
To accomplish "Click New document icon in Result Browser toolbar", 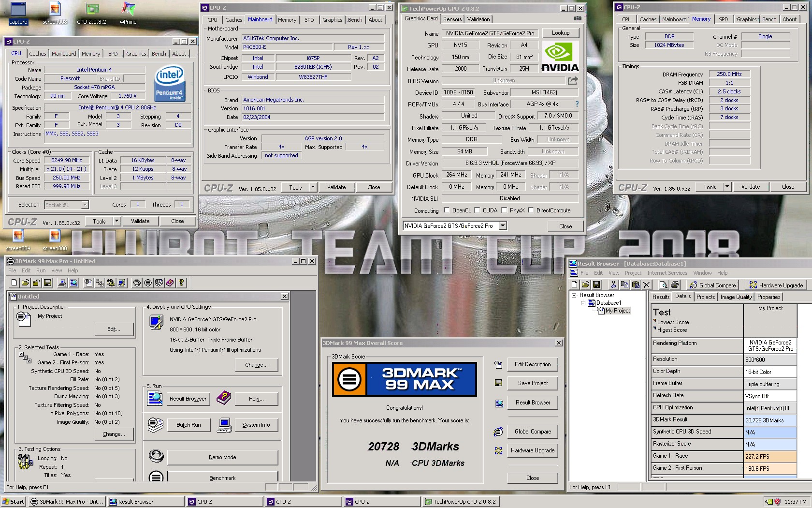I will (574, 284).
